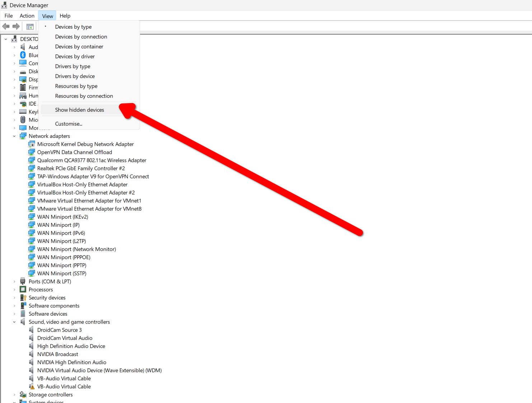The image size is (532, 403).
Task: Click the Qualcomm QCA9377 Wireless Adapter icon
Action: point(32,160)
